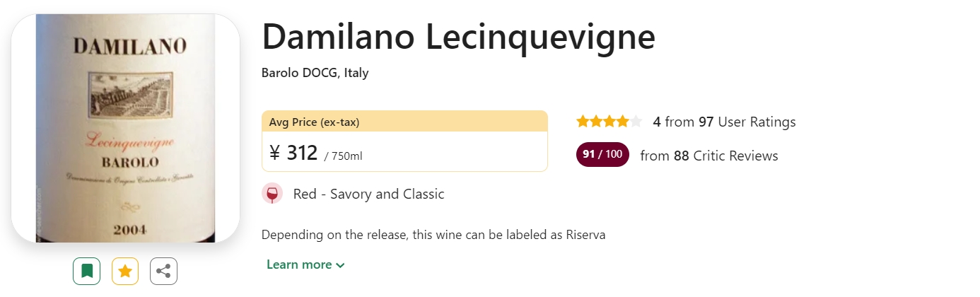Select the ¥ 312 price value
Screen dimensions: 980x297
(293, 152)
